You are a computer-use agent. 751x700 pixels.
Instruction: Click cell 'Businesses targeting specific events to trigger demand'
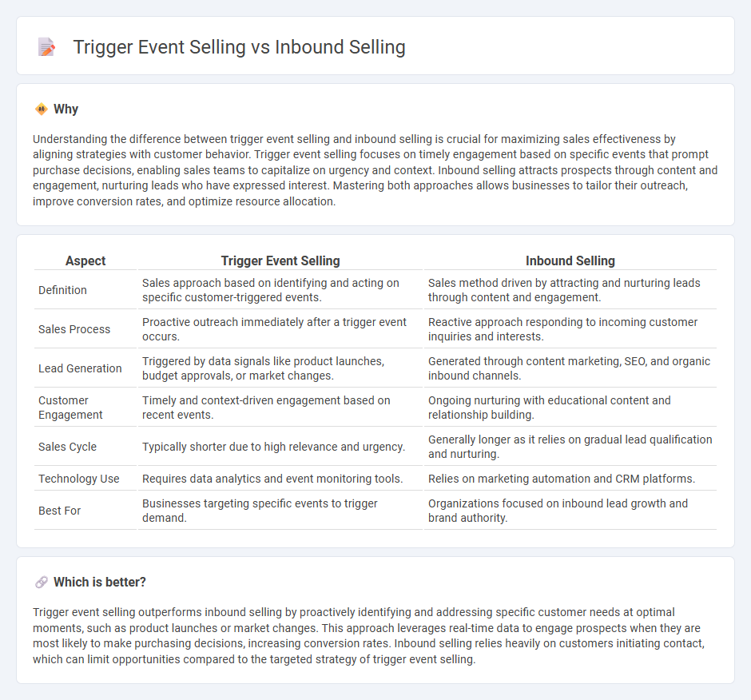(280, 511)
